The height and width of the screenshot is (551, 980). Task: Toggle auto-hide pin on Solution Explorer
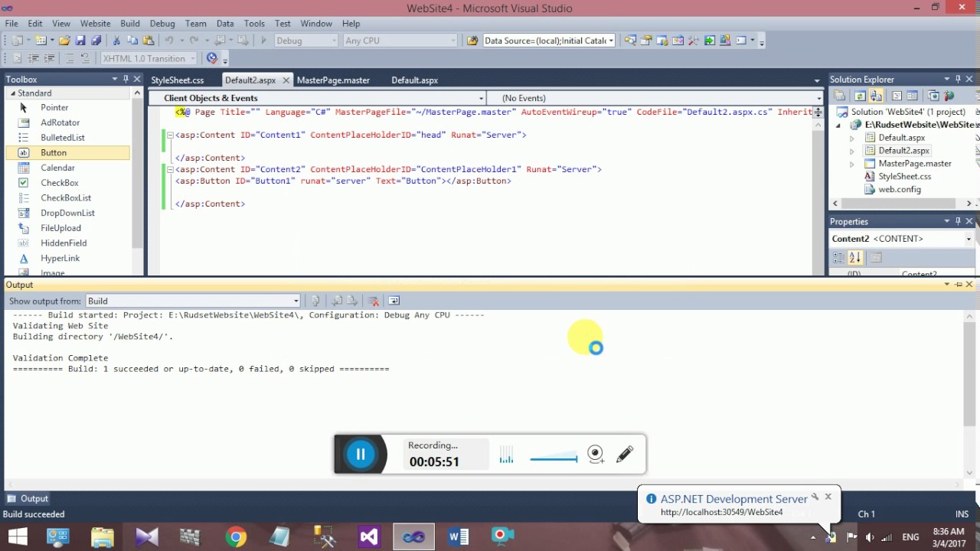(958, 79)
